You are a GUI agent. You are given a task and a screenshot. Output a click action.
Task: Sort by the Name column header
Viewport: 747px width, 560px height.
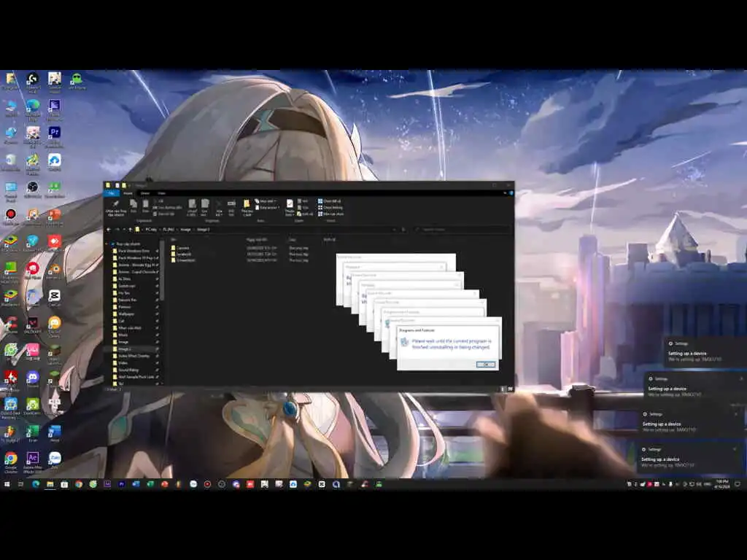coord(174,239)
